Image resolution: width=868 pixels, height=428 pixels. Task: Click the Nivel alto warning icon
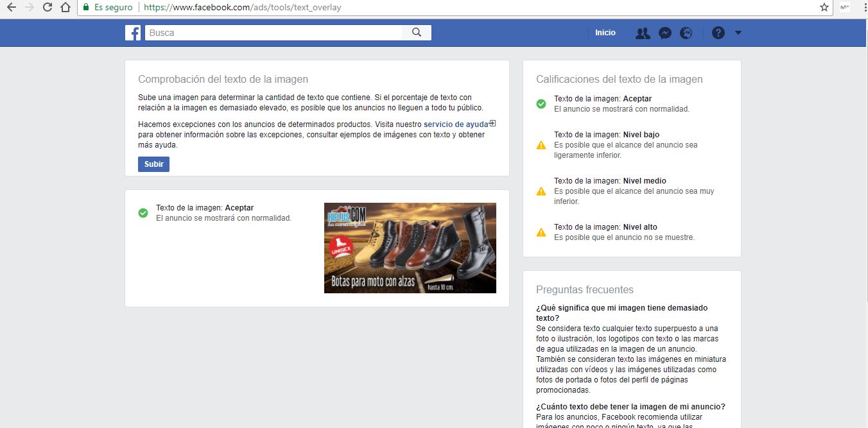pyautogui.click(x=541, y=232)
